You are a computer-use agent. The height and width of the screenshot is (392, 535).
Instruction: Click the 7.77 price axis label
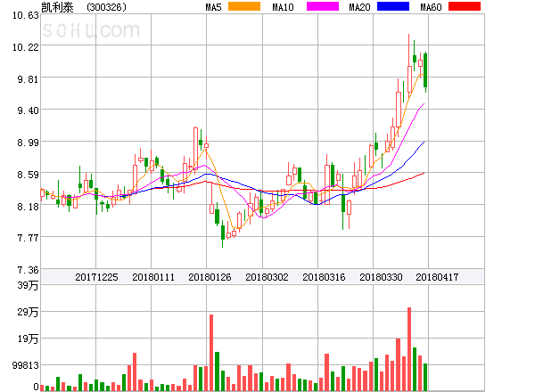coord(28,238)
